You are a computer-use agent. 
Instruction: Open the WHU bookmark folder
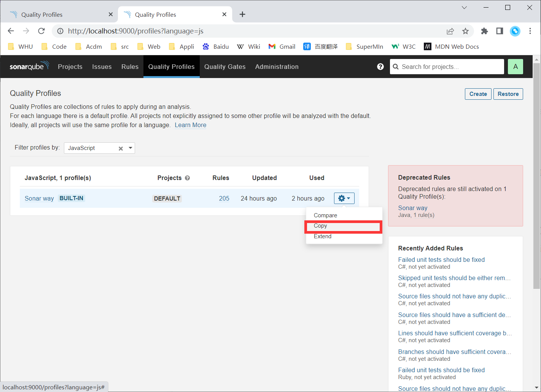click(x=21, y=46)
